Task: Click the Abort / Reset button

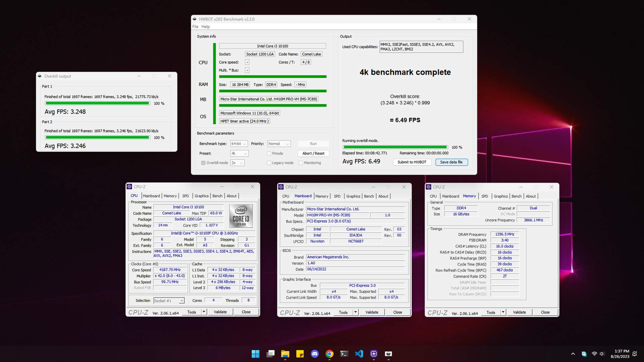Action: click(313, 154)
